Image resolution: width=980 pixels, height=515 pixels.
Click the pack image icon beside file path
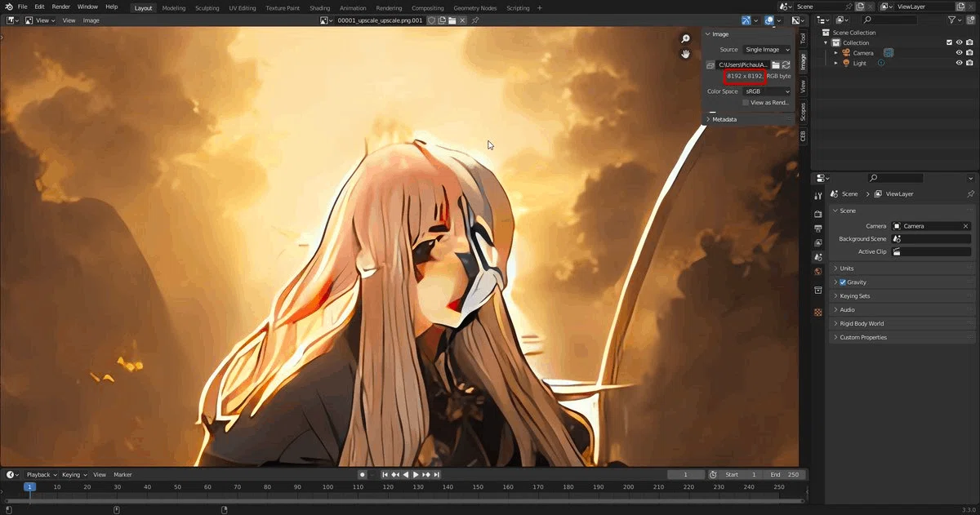point(710,64)
